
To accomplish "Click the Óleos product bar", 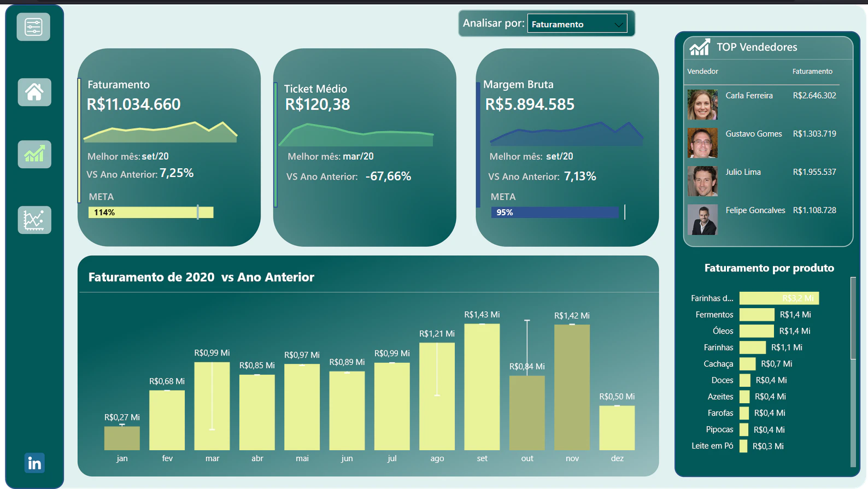I will pyautogui.click(x=756, y=331).
